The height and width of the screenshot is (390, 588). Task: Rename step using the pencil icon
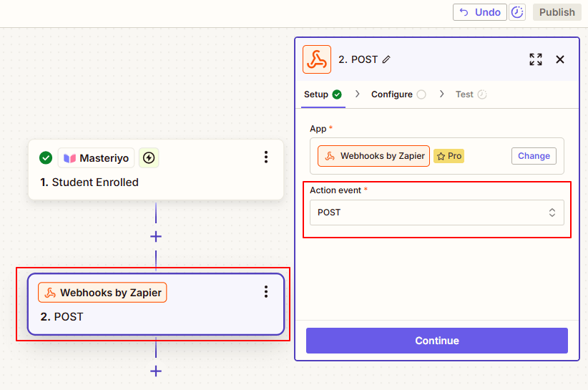(x=386, y=59)
